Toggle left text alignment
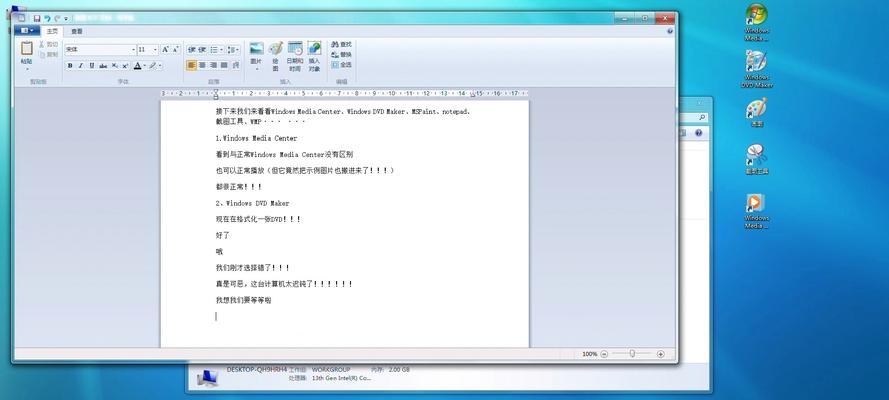The width and height of the screenshot is (889, 400). point(192,66)
